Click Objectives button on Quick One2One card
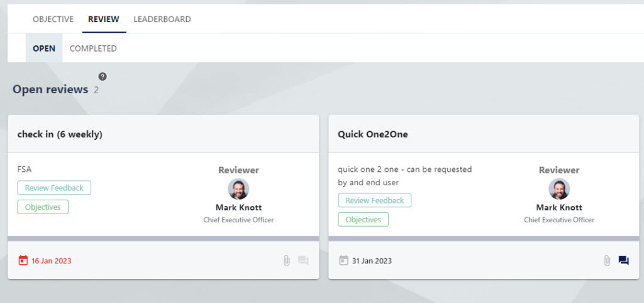 point(364,220)
